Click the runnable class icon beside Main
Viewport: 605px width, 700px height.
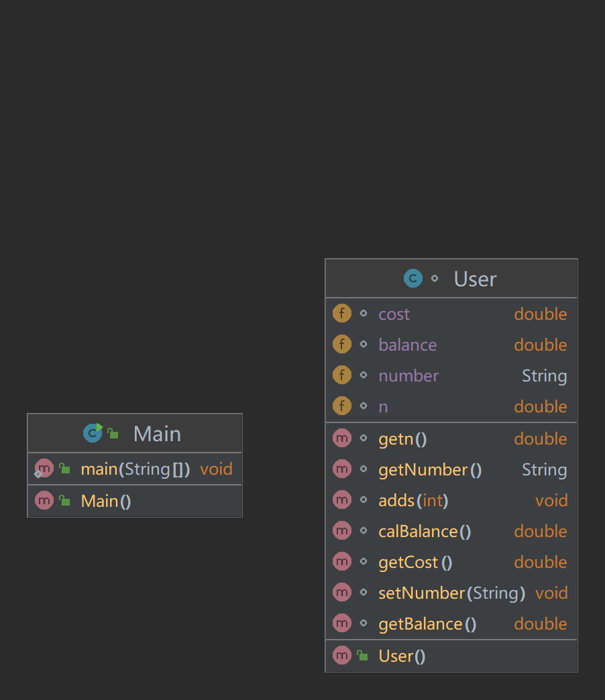pyautogui.click(x=93, y=433)
